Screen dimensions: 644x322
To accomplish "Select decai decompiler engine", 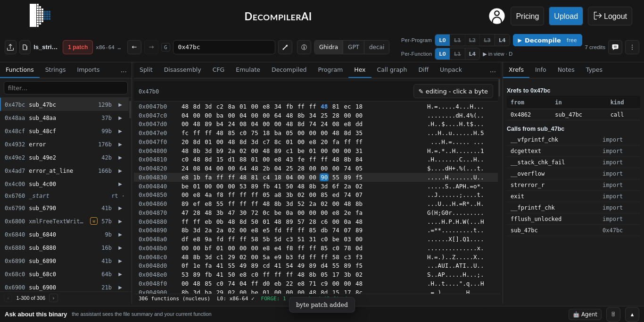I will coord(377,47).
